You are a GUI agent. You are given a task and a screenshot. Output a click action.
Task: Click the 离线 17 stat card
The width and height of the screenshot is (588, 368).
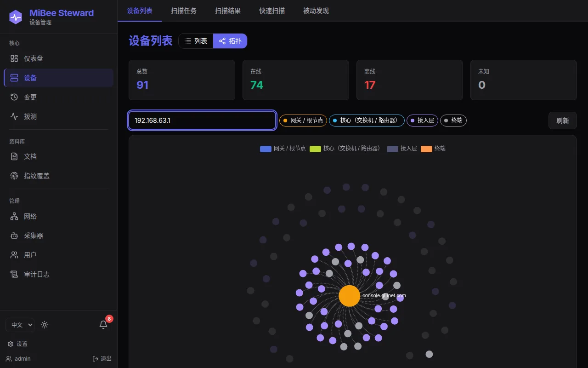click(410, 80)
